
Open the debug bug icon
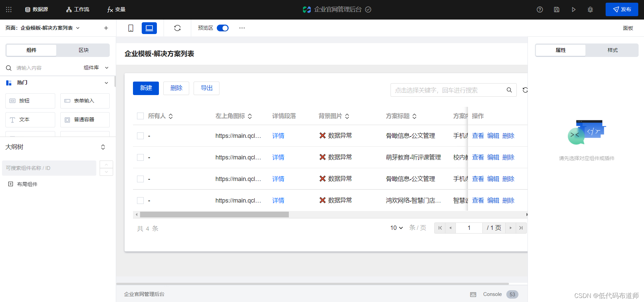[590, 9]
